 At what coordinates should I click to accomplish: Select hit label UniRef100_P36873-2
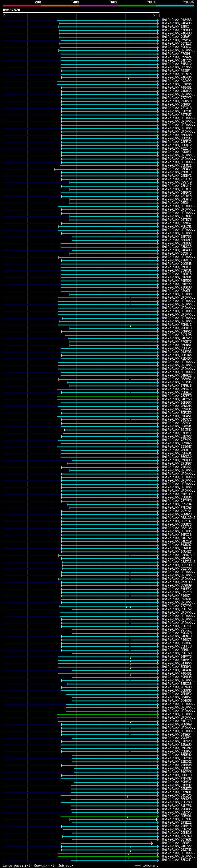tap(179, 555)
